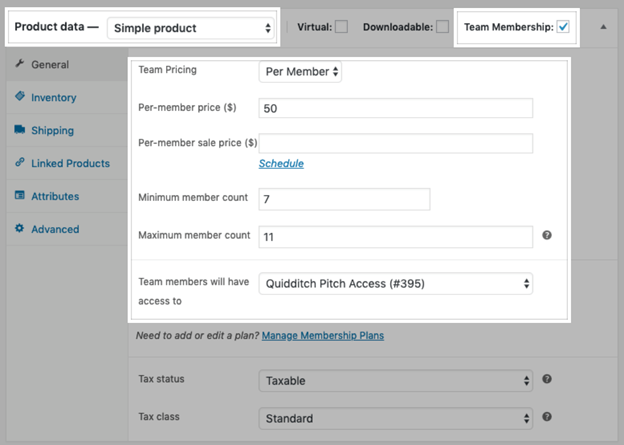Click the Schedule sale link
Screen dimensions: 624x445
coord(281,164)
